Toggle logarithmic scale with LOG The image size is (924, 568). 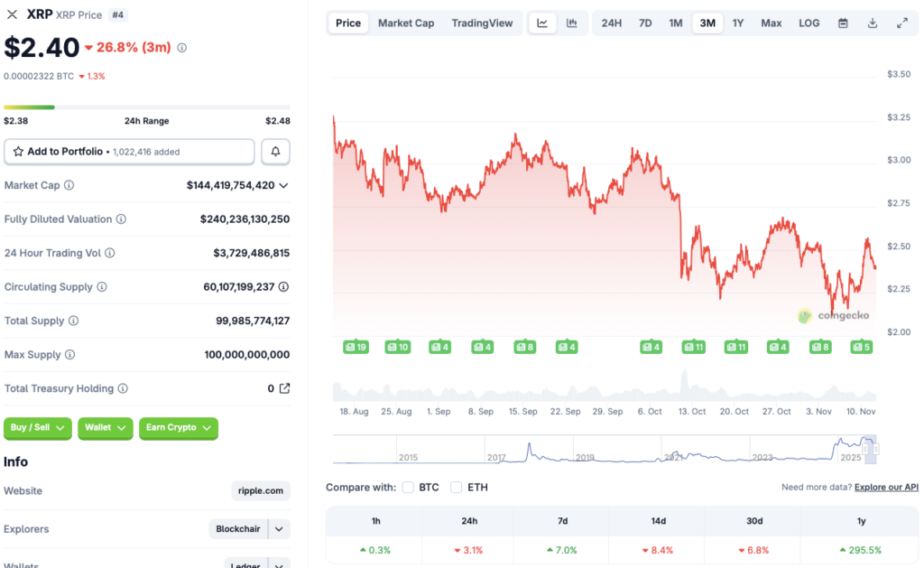click(808, 23)
